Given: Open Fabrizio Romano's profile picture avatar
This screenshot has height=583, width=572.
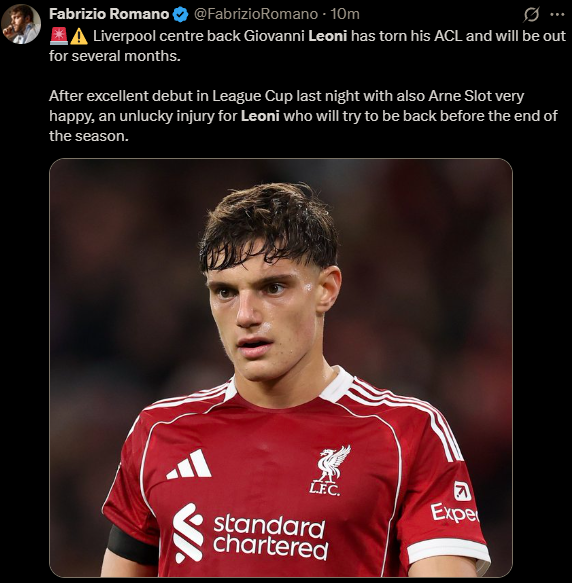Looking at the screenshot, I should (x=21, y=24).
